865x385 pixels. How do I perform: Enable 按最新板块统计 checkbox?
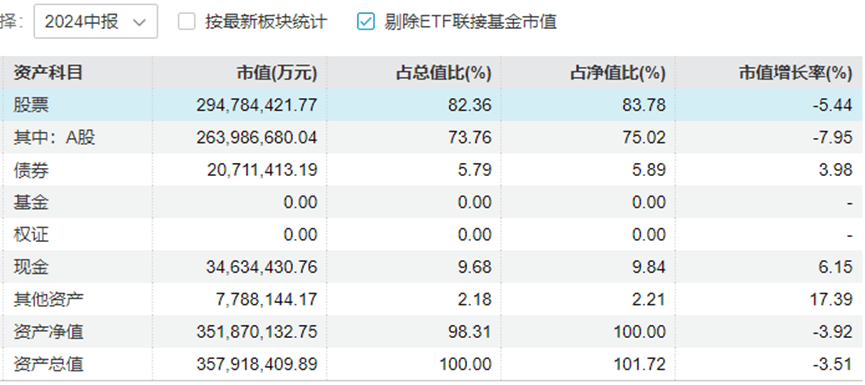pyautogui.click(x=187, y=22)
